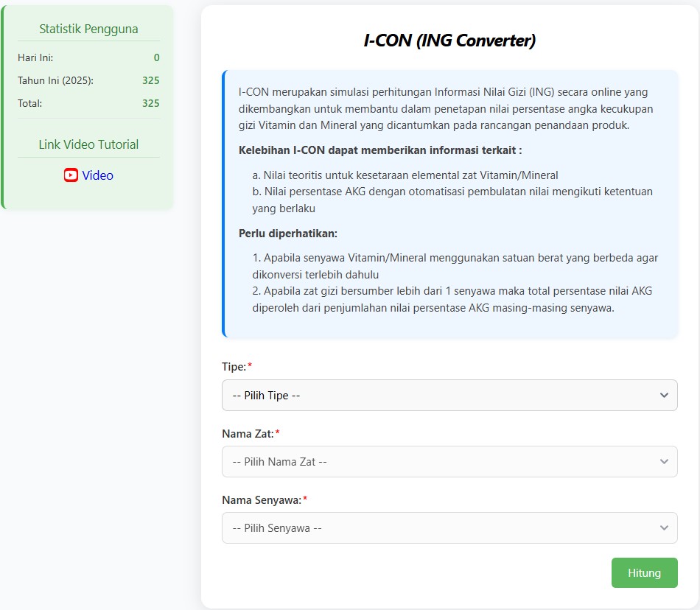The height and width of the screenshot is (610, 700).
Task: Click the "I-CON (ING Converter)" page title
Action: coord(449,41)
